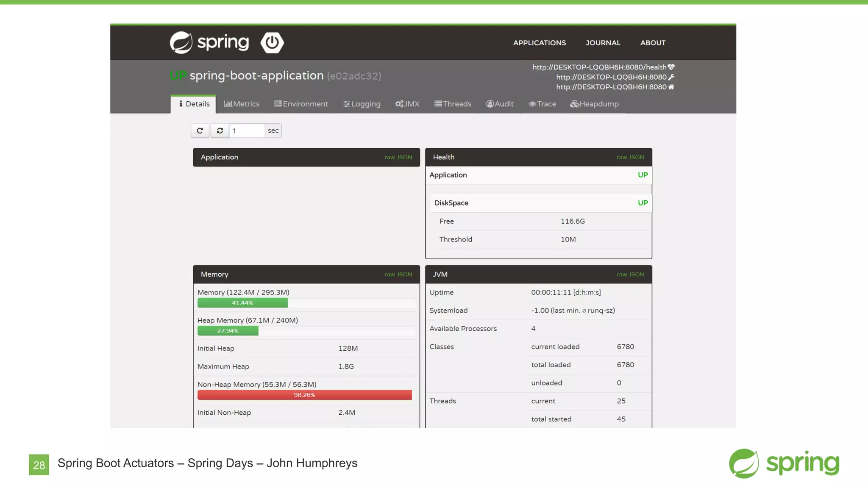Click the refresh interval seconds input field
The width and height of the screenshot is (868, 488).
[x=247, y=130]
